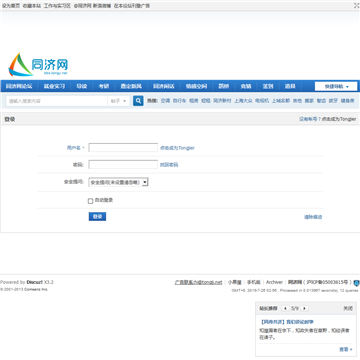Click hot keyword 电视机
Viewport: 360px width, 360px height.
[262, 101]
